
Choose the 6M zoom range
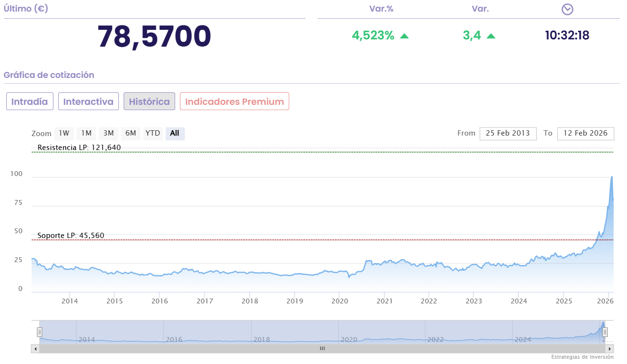[130, 133]
